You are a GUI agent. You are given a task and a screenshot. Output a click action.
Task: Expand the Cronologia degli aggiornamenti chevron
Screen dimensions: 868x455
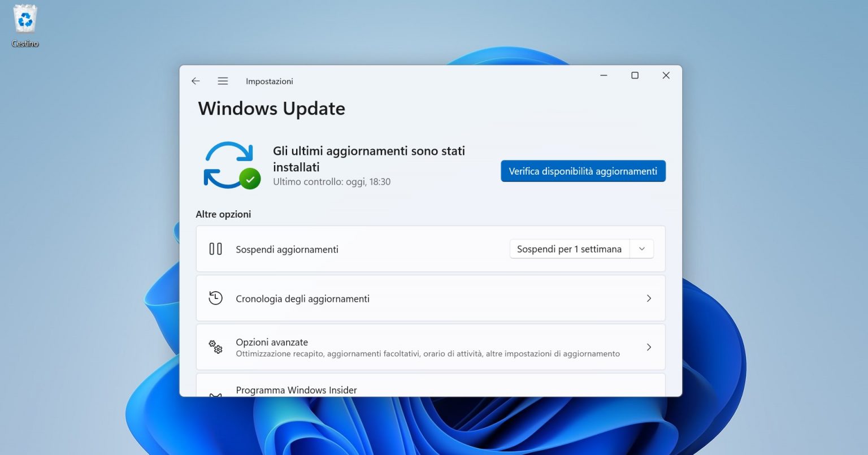pyautogui.click(x=649, y=298)
